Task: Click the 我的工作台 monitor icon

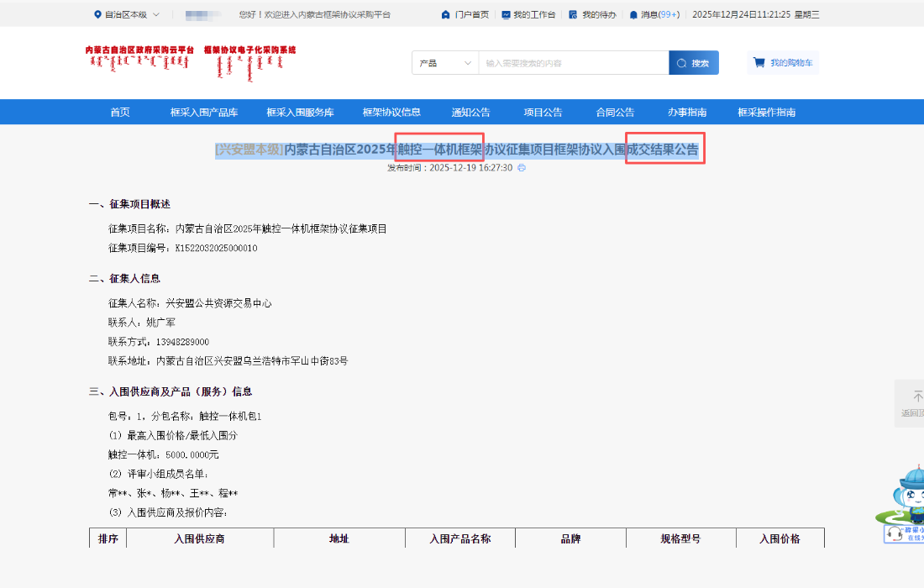Action: pos(506,15)
